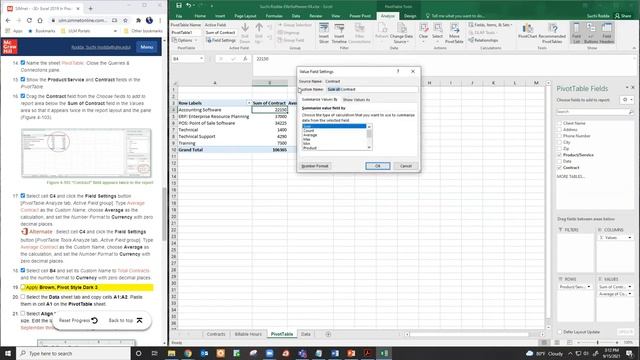Open the Row Labels filter dropdown

[x=249, y=103]
